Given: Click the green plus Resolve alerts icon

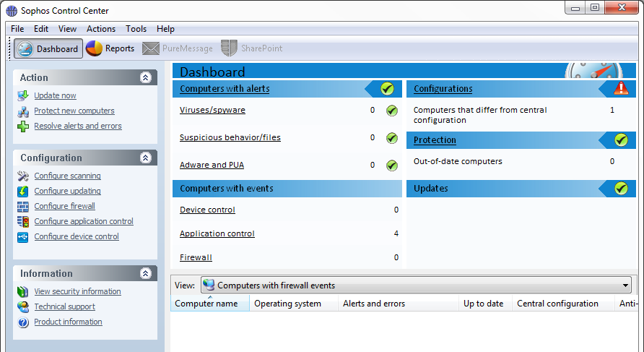Looking at the screenshot, I should (23, 126).
